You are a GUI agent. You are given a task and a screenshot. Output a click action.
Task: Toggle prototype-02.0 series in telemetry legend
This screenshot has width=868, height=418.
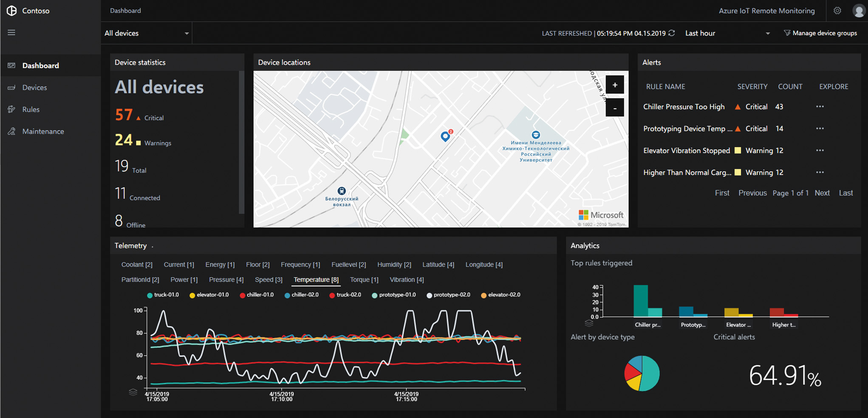[x=448, y=295]
